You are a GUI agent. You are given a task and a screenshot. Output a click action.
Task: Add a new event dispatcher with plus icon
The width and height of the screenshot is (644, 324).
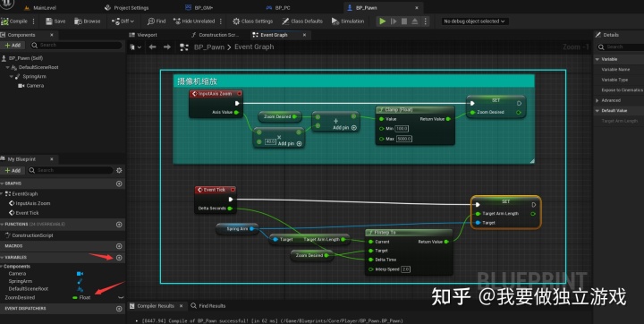tap(119, 309)
